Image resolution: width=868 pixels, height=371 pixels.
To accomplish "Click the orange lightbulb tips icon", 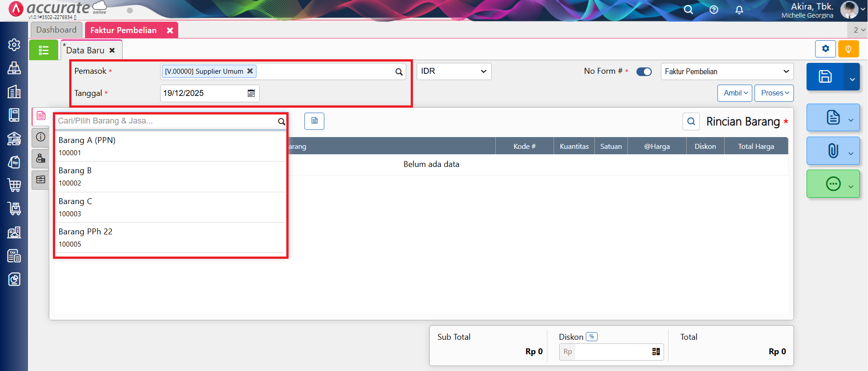I will pos(848,49).
